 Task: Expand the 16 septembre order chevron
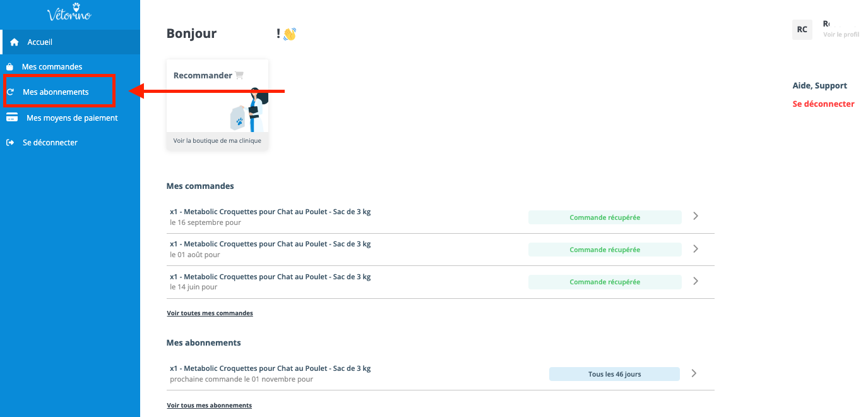click(696, 216)
